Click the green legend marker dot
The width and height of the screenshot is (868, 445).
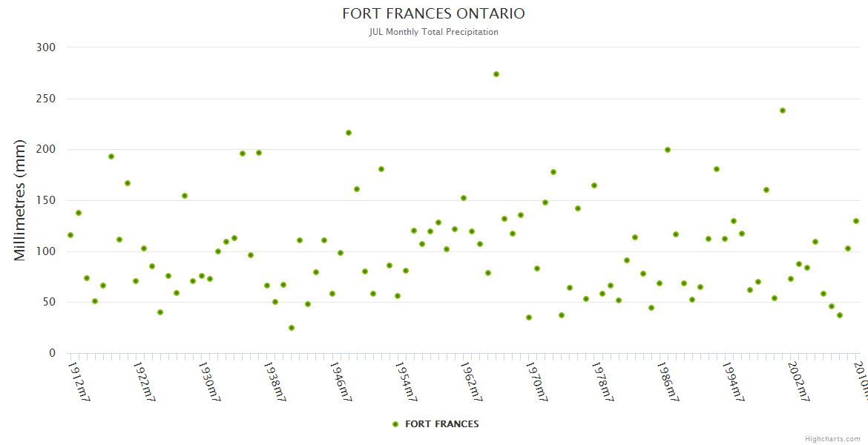395,424
